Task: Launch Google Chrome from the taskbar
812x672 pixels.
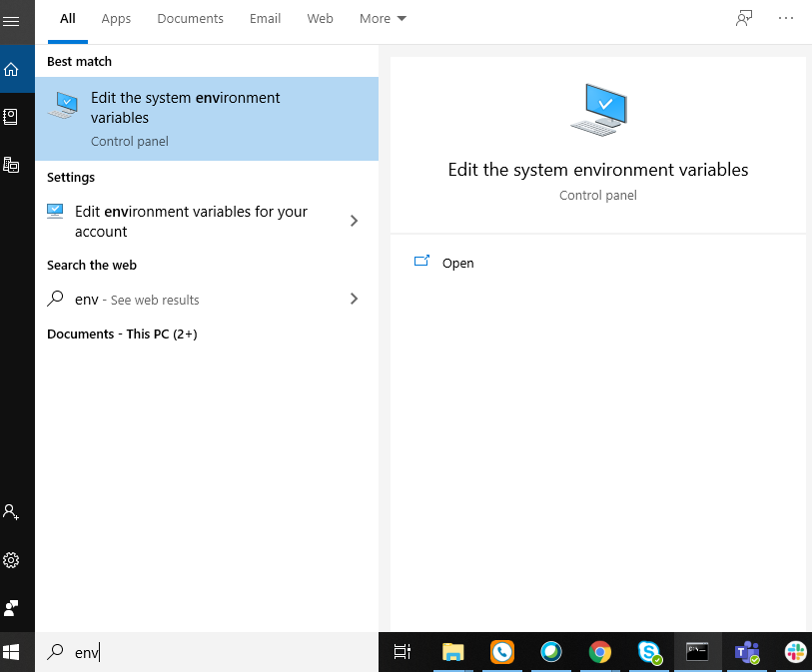Action: (599, 652)
